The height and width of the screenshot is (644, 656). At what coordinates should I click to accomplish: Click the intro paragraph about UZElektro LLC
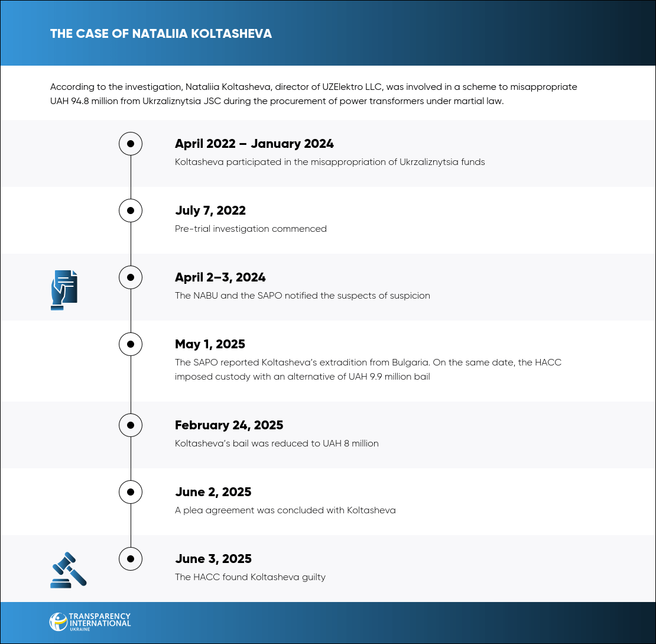(x=313, y=94)
